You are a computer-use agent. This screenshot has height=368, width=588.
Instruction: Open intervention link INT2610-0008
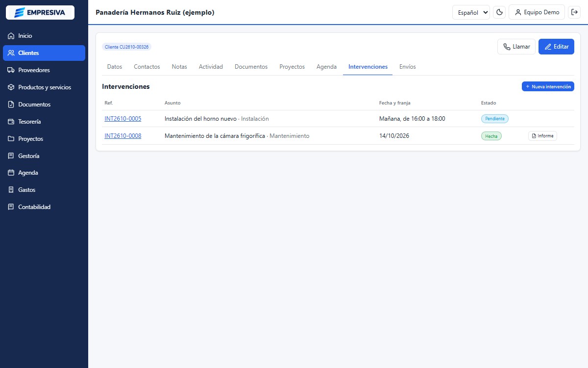coord(123,136)
